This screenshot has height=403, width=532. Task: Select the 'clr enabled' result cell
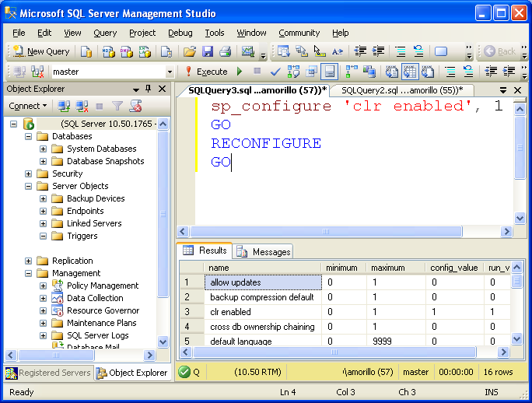point(263,312)
